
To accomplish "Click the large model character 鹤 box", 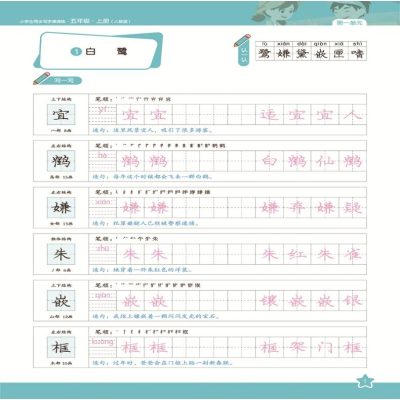I will pos(61,161).
